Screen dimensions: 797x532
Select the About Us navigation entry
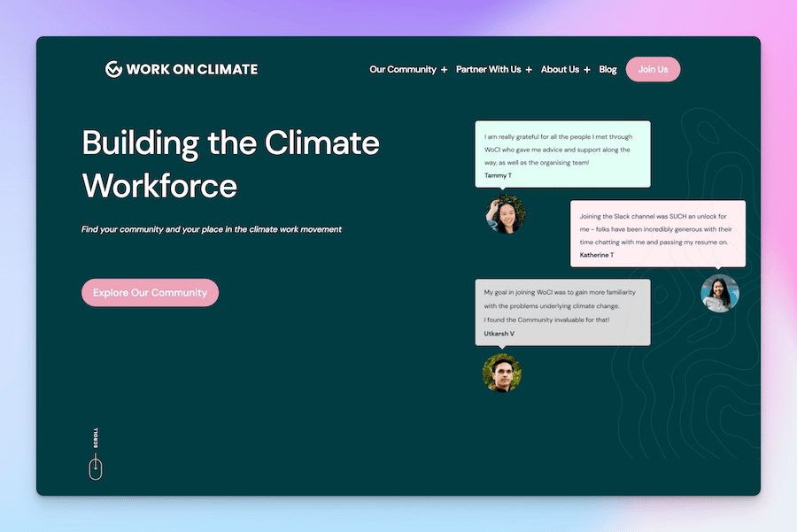[560, 69]
